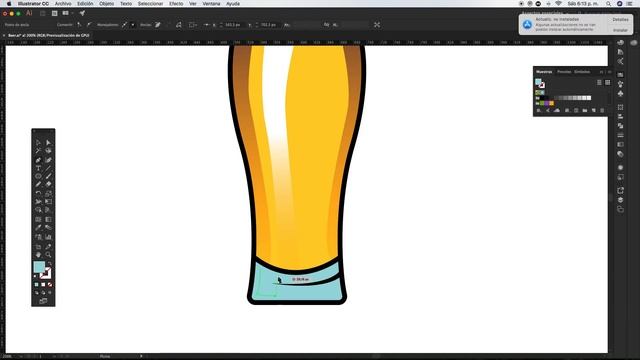
Task: Select the Hand tool
Action: click(38, 255)
